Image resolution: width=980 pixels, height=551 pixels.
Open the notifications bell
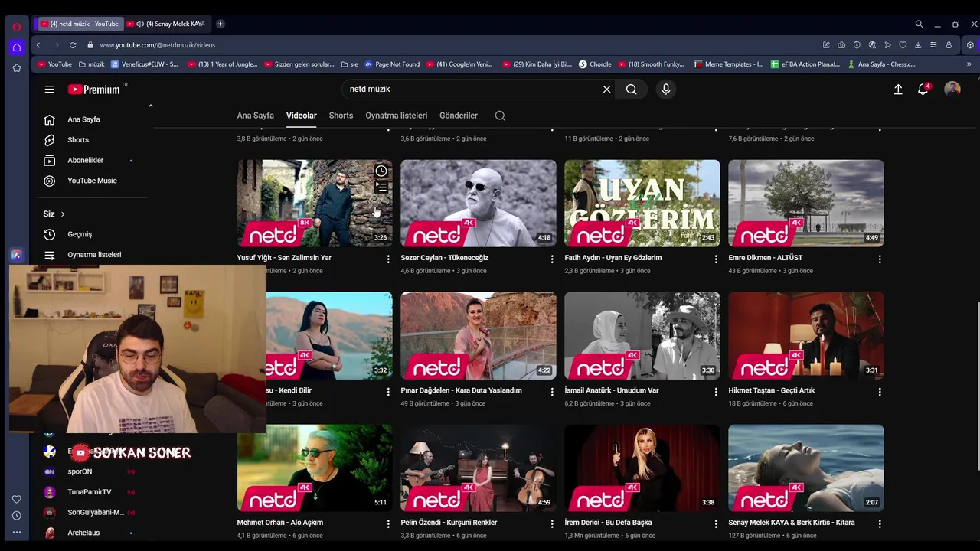point(923,90)
